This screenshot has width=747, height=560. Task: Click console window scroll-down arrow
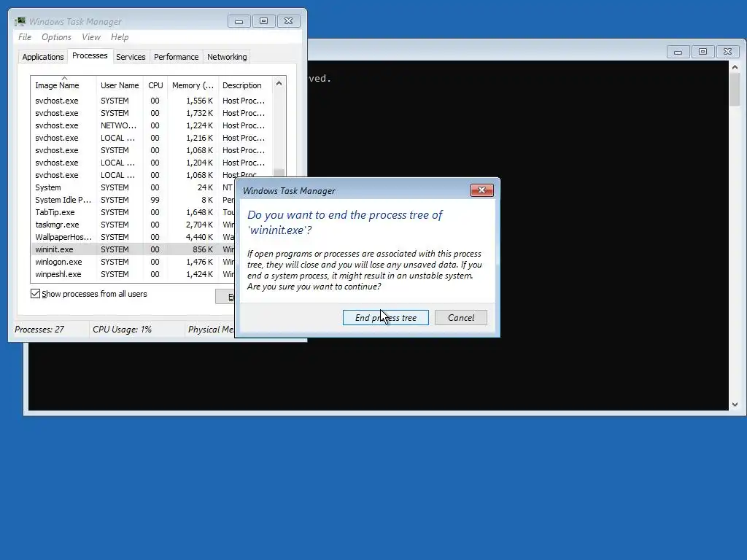click(735, 405)
